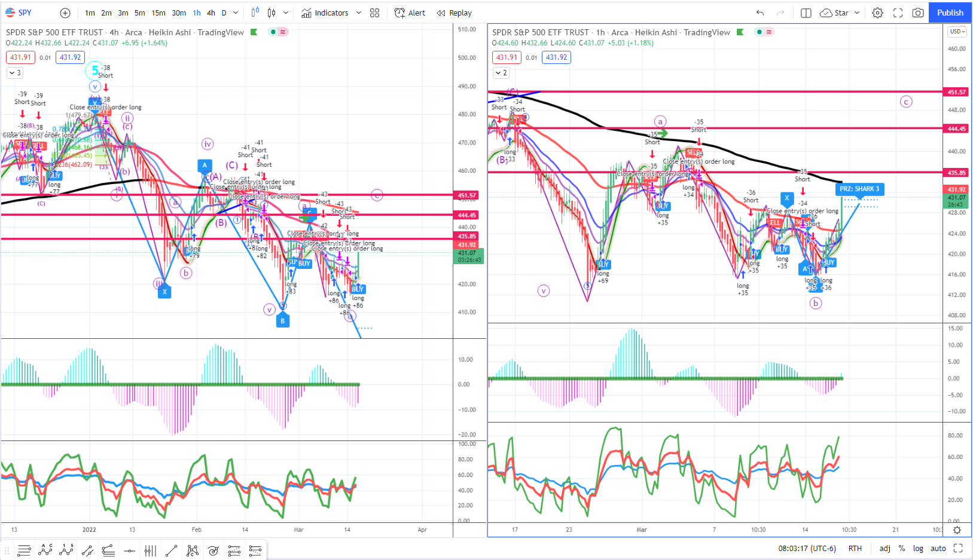Select the Short Position tool
This screenshot has height=560, width=973.
click(255, 550)
